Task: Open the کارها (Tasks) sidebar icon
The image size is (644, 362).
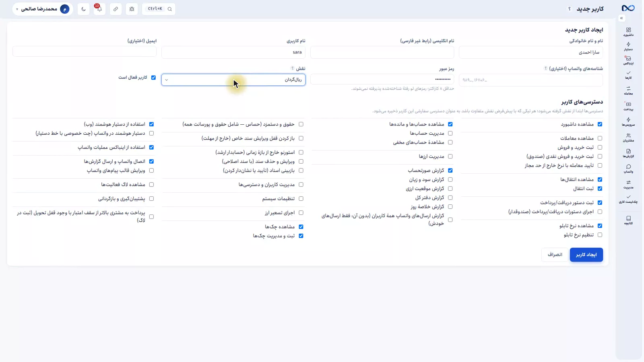Action: [x=628, y=75]
